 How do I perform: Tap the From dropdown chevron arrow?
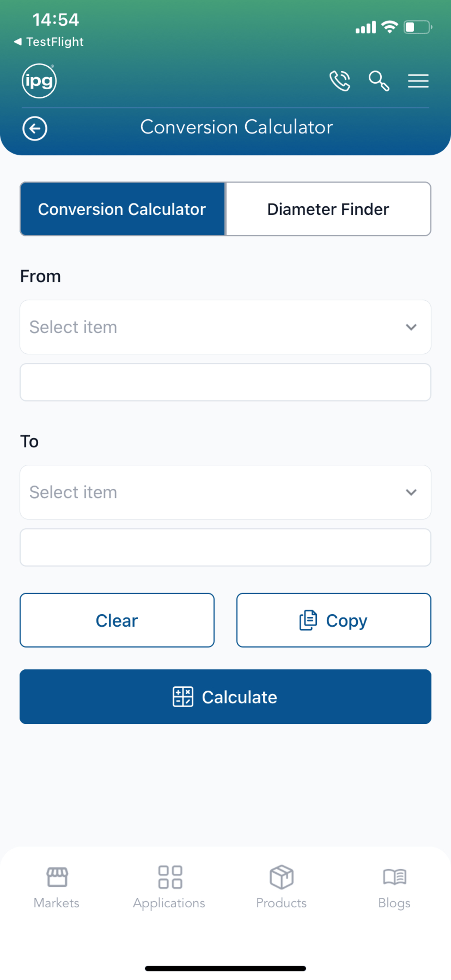(411, 327)
